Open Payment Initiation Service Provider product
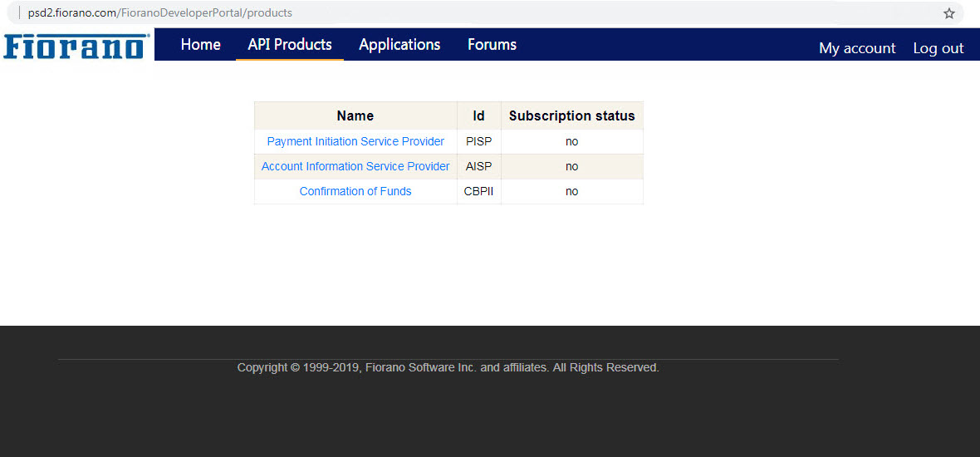The width and height of the screenshot is (980, 457). tap(355, 141)
